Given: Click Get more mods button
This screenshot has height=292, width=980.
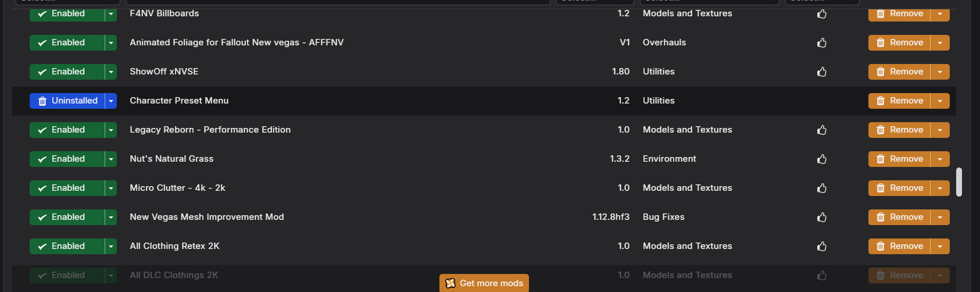Looking at the screenshot, I should [x=484, y=283].
